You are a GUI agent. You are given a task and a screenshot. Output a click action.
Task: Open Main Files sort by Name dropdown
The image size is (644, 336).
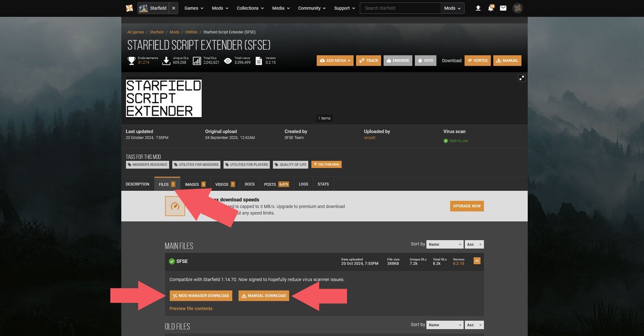[x=445, y=244]
